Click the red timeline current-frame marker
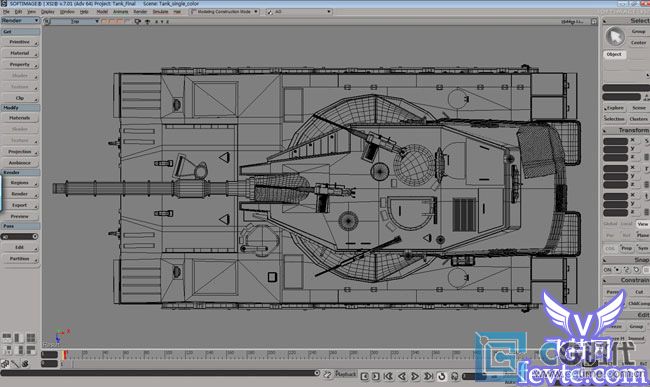650x387 pixels. click(x=65, y=355)
